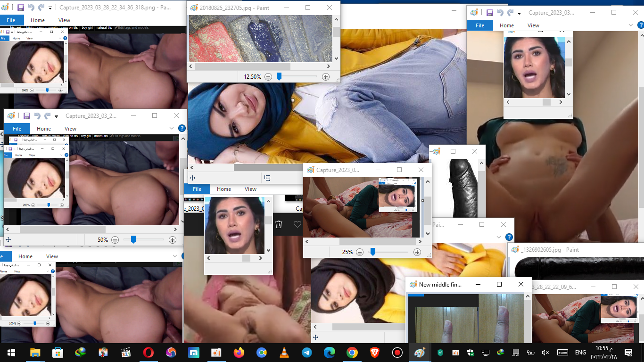
Task: Collapse the Paint ribbon using the chevron
Action: [x=631, y=25]
